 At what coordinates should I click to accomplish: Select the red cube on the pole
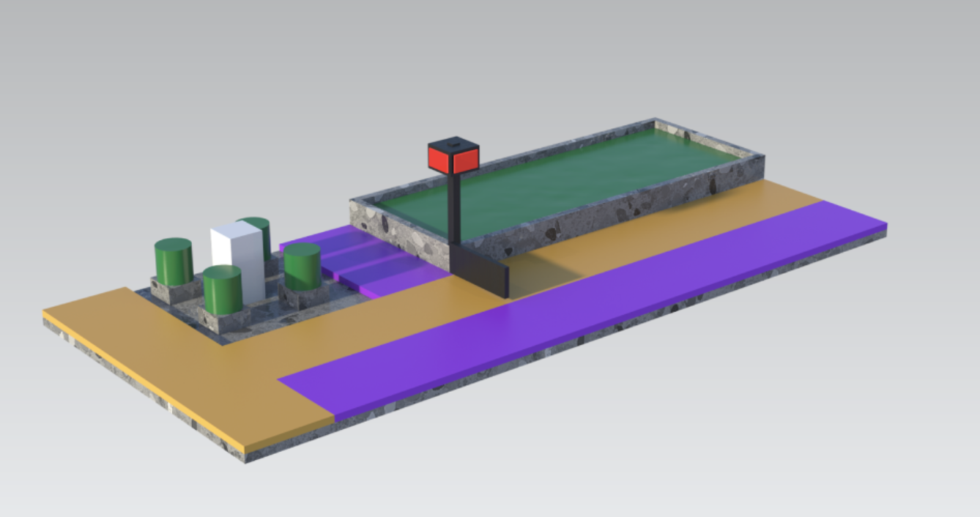click(x=453, y=154)
